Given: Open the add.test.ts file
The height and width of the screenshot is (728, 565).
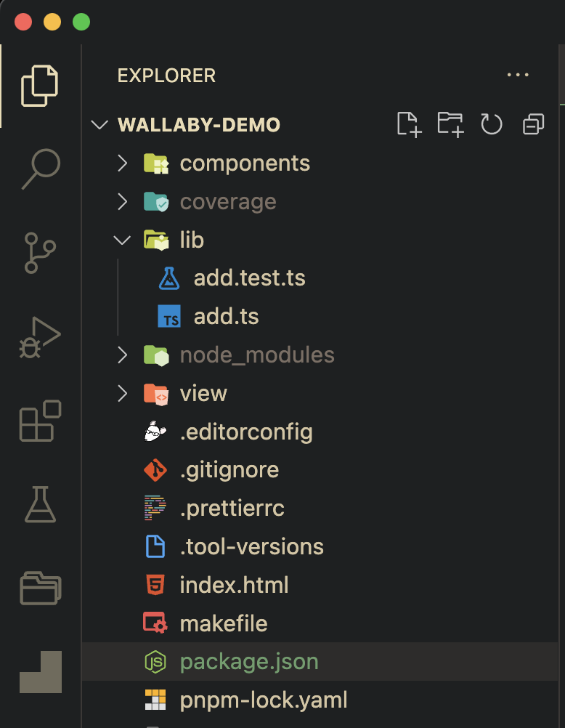Looking at the screenshot, I should (x=250, y=278).
